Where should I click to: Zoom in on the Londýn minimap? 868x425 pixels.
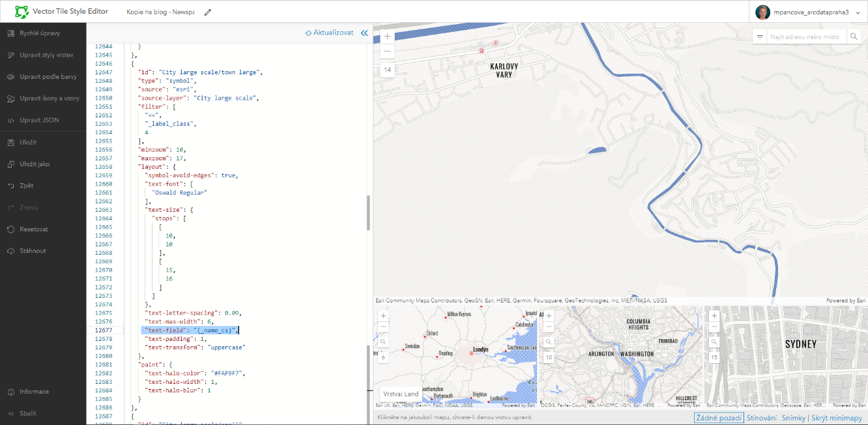(x=383, y=315)
